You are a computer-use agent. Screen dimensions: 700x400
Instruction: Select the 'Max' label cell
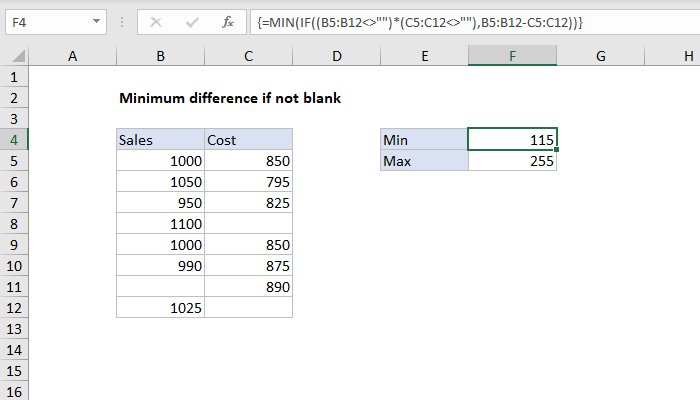[424, 161]
